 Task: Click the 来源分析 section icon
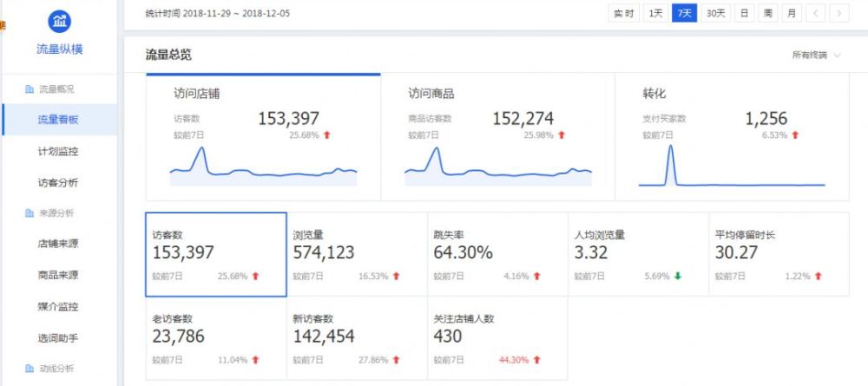pos(30,213)
